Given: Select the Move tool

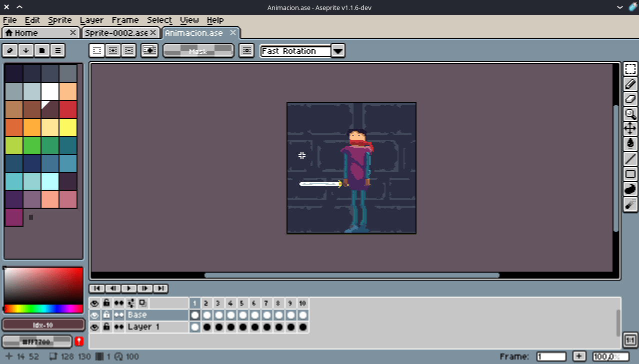Looking at the screenshot, I should [630, 129].
